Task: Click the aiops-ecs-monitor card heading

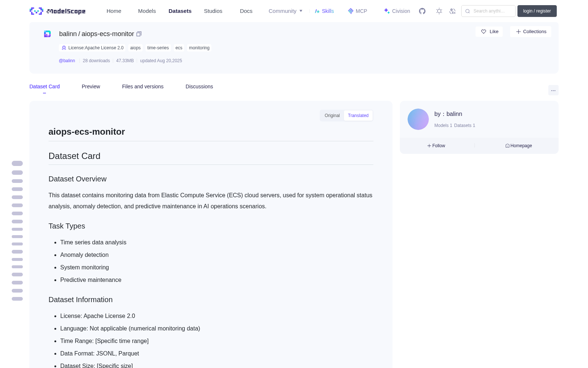Action: pos(87,132)
